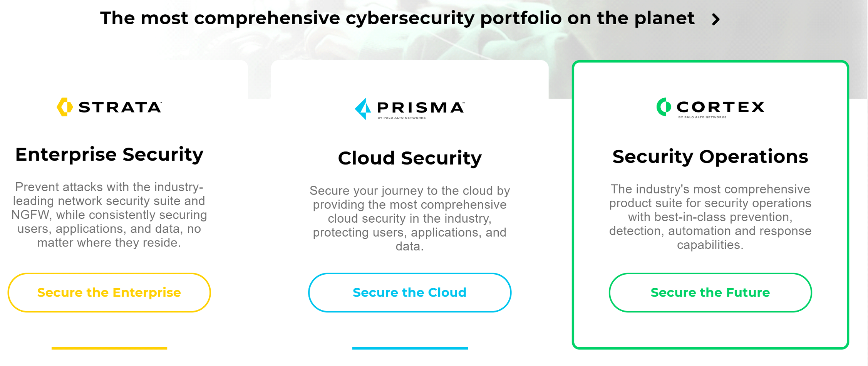Click the Secure the Cloud button

pyautogui.click(x=410, y=292)
